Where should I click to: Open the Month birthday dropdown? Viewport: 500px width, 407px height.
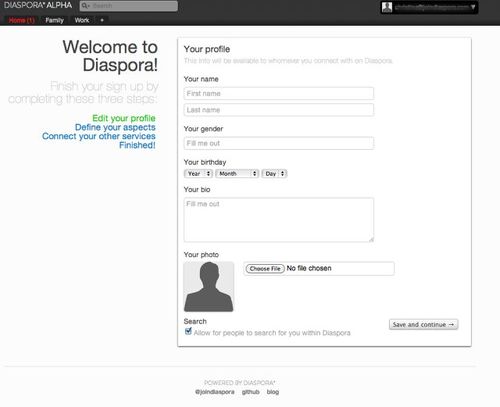[237, 174]
